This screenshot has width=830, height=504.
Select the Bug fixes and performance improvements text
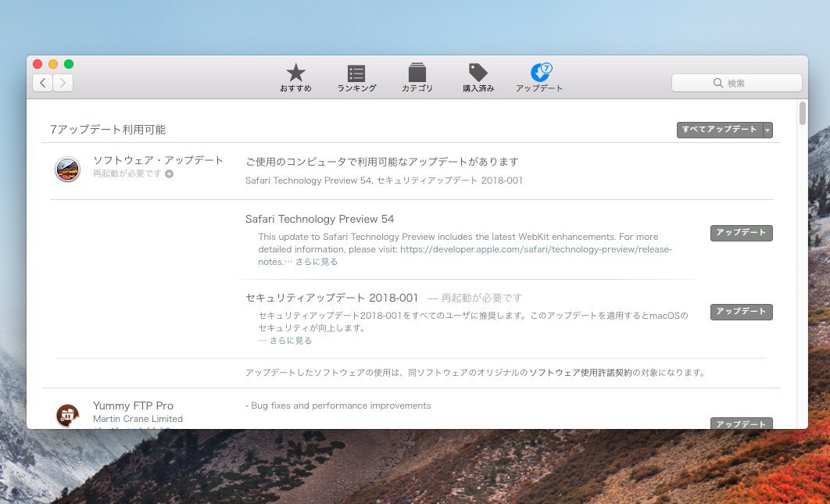[x=338, y=406]
